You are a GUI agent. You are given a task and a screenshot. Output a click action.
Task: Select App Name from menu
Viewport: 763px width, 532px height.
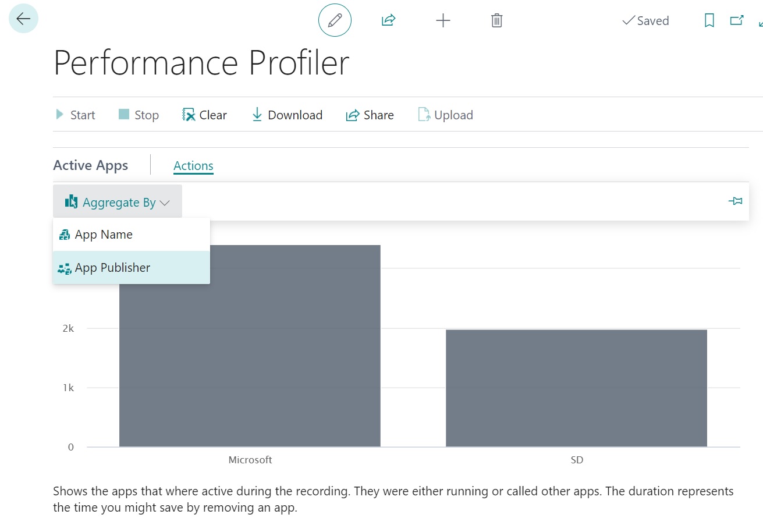click(104, 235)
